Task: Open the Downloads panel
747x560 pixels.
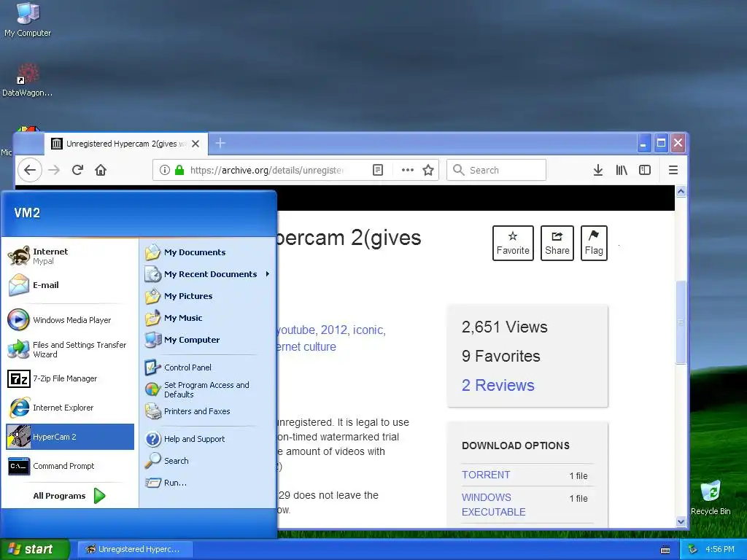Action: pyautogui.click(x=598, y=170)
